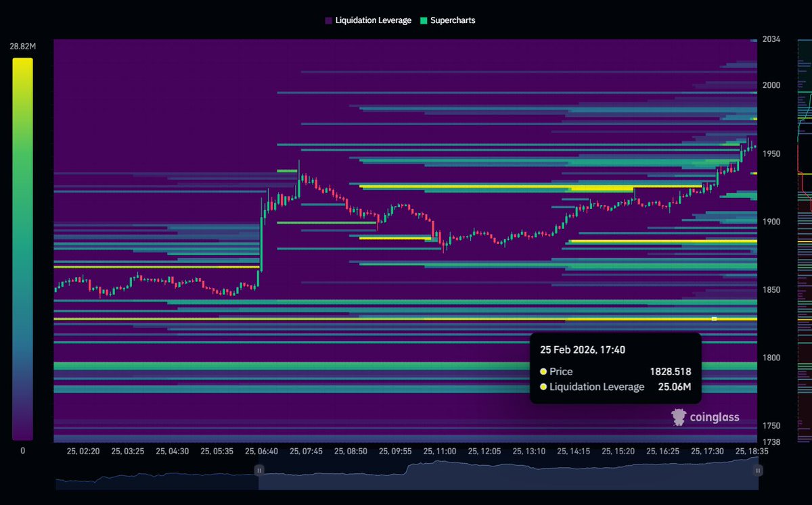The width and height of the screenshot is (812, 505).
Task: Click the 1900 price axis label
Action: click(x=771, y=222)
